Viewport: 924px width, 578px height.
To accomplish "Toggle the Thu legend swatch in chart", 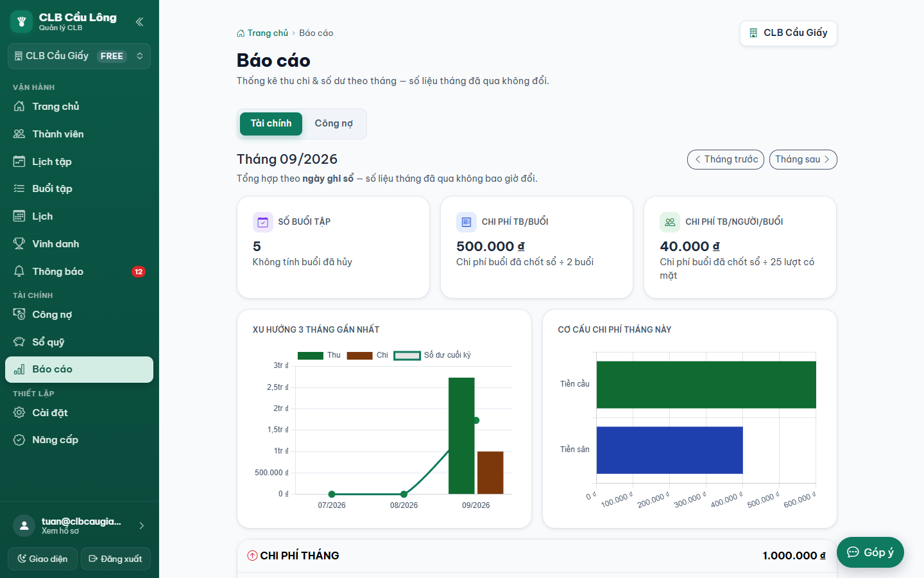I will [x=311, y=355].
